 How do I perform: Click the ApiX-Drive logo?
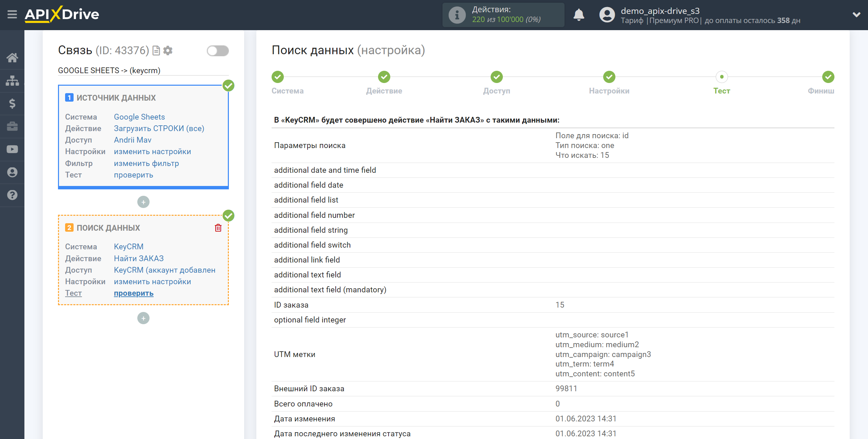pyautogui.click(x=62, y=15)
